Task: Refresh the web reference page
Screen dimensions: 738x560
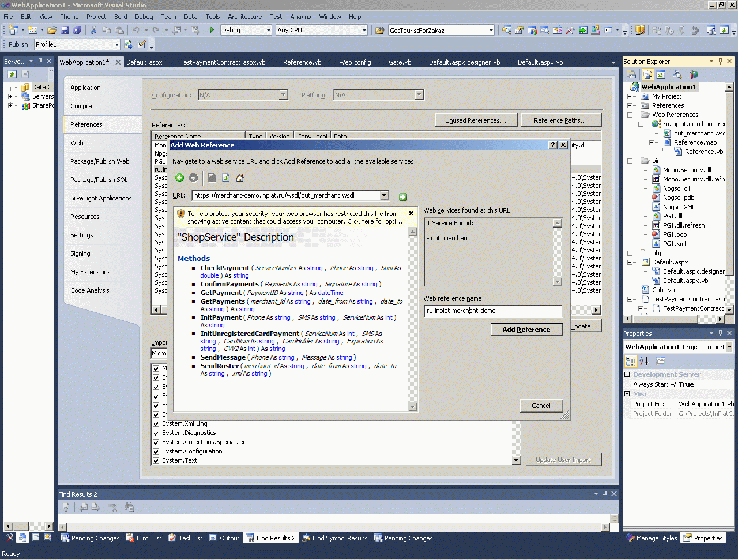Action: [226, 178]
